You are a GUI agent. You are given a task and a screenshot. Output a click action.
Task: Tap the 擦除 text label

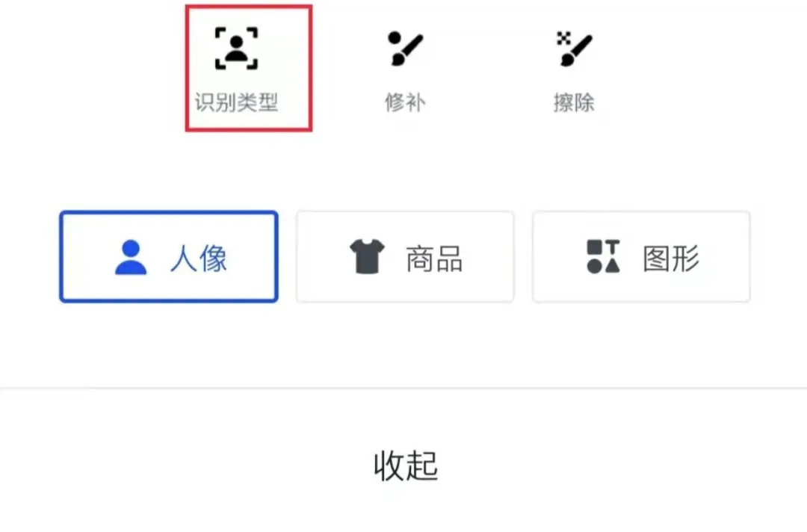[574, 102]
